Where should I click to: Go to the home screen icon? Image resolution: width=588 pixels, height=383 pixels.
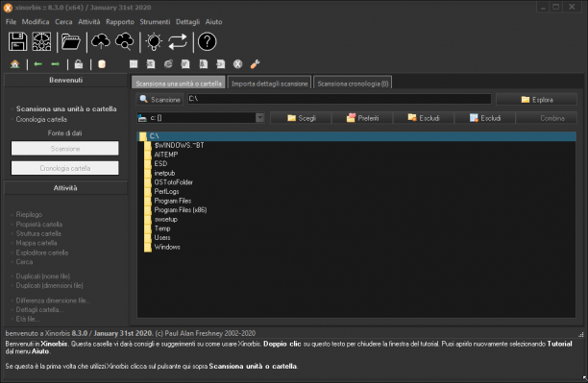(x=15, y=64)
